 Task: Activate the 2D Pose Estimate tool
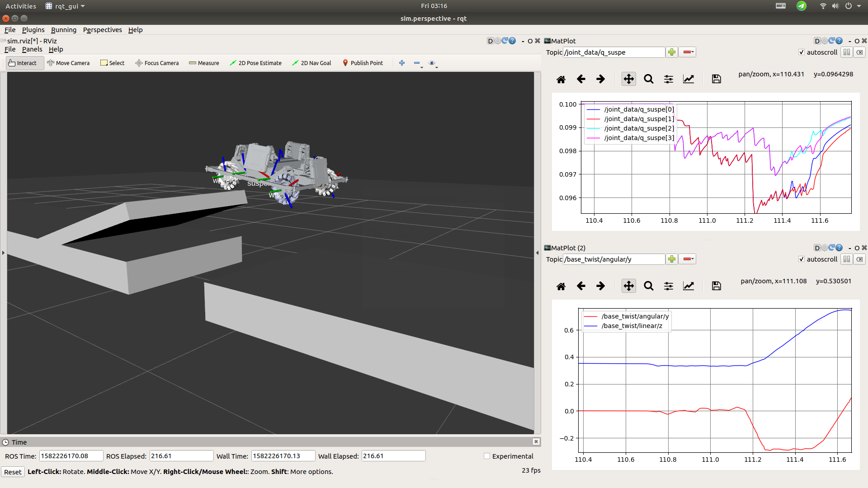click(x=255, y=63)
